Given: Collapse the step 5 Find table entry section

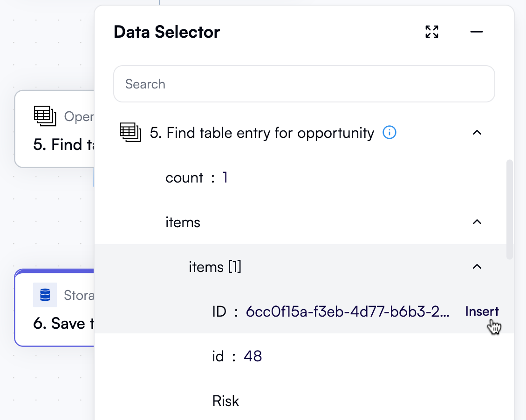Looking at the screenshot, I should coord(477,133).
